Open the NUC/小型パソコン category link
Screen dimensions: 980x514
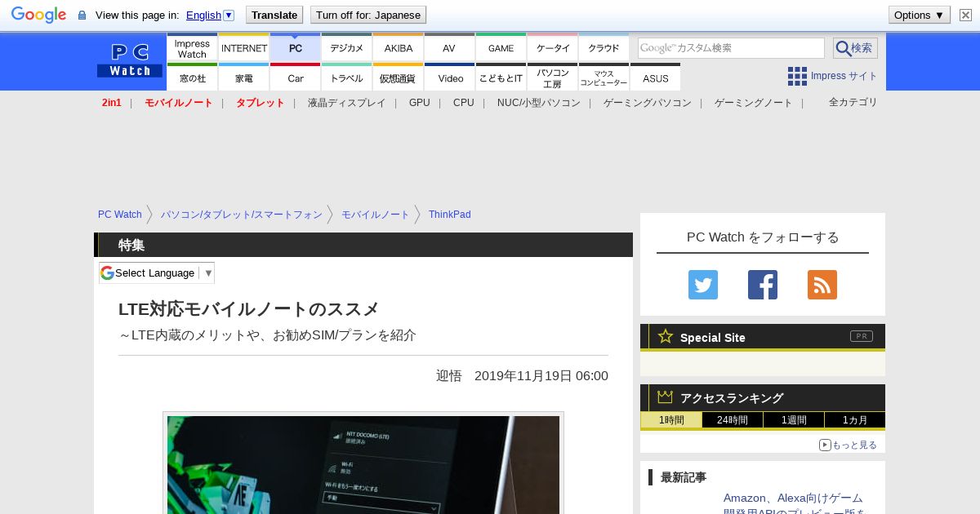click(539, 103)
